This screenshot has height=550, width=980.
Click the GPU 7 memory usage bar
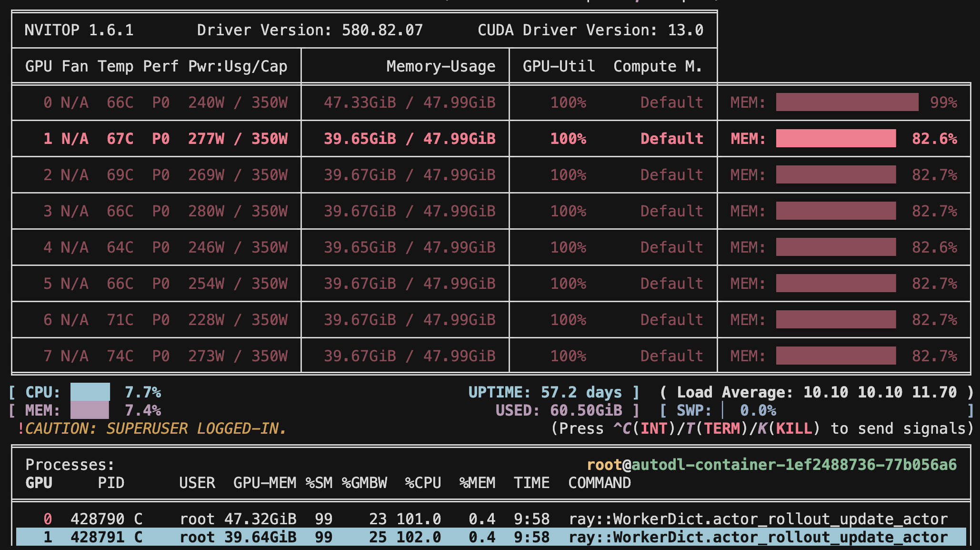click(836, 356)
